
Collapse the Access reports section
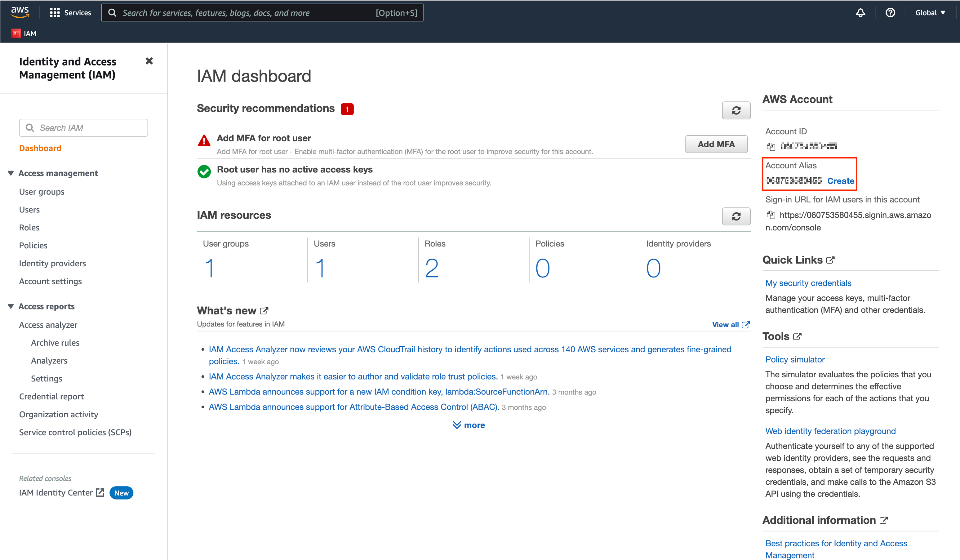pyautogui.click(x=11, y=307)
